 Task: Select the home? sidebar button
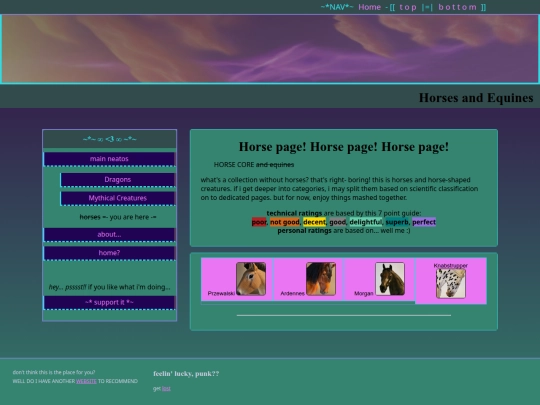(109, 253)
